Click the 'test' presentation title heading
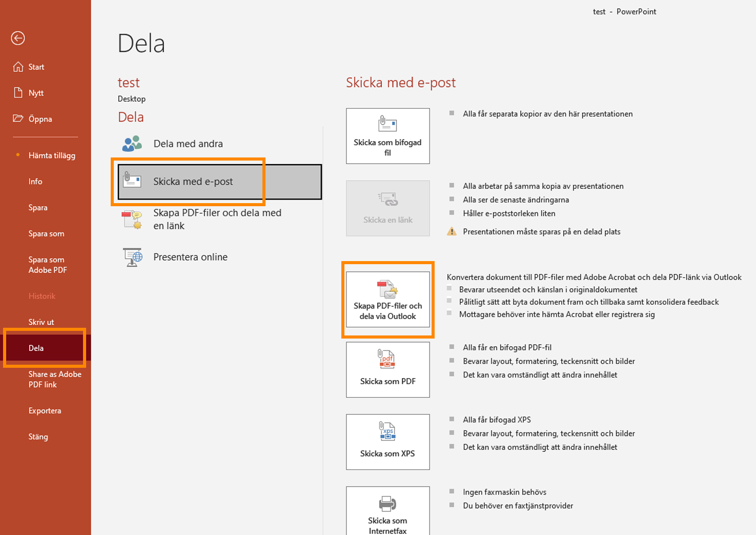This screenshot has height=535, width=756. [x=129, y=82]
